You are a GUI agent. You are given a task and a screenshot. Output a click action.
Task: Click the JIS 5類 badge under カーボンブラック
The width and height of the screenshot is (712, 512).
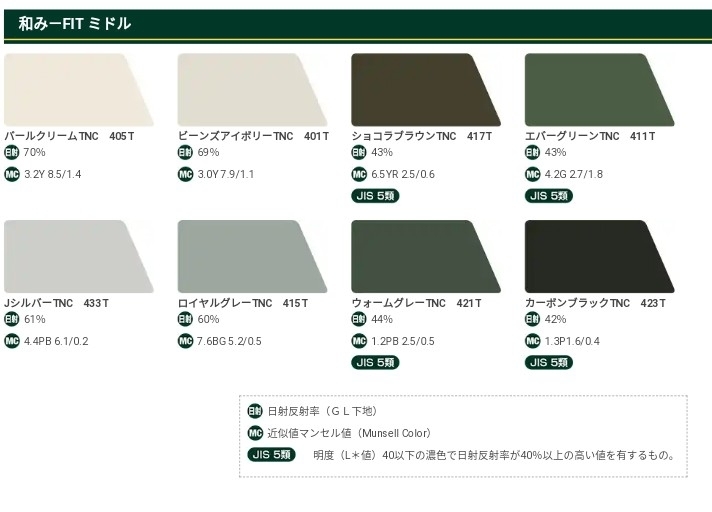pos(549,363)
